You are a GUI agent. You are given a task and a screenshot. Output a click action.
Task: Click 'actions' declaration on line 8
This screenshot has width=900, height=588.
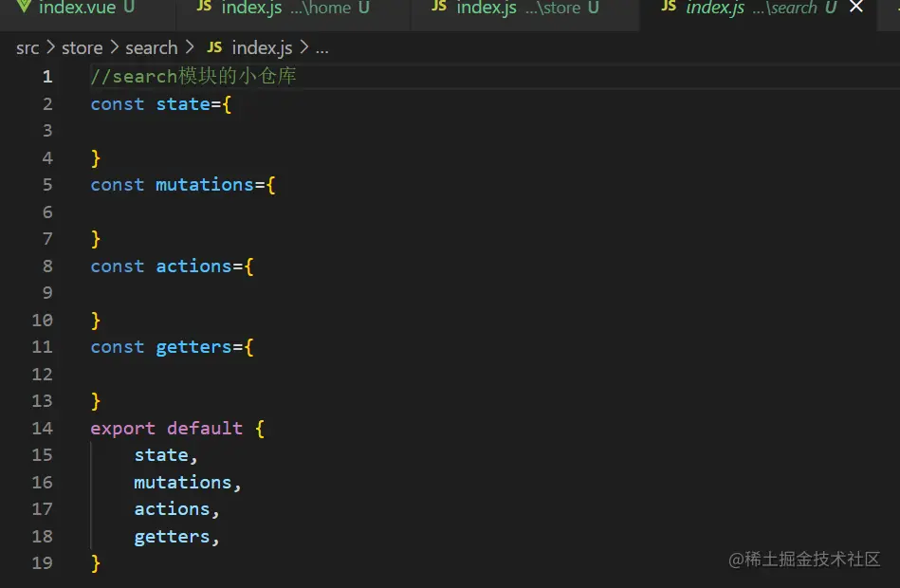coord(194,266)
